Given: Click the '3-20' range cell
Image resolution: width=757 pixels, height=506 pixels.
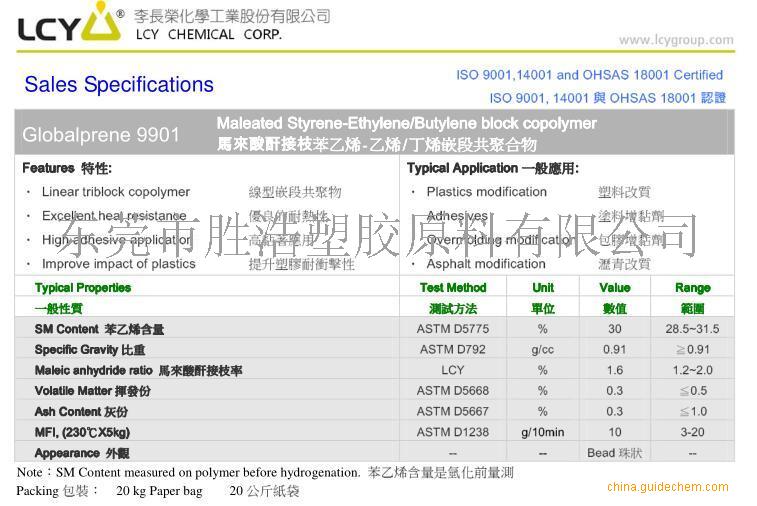Looking at the screenshot, I should (x=692, y=432).
